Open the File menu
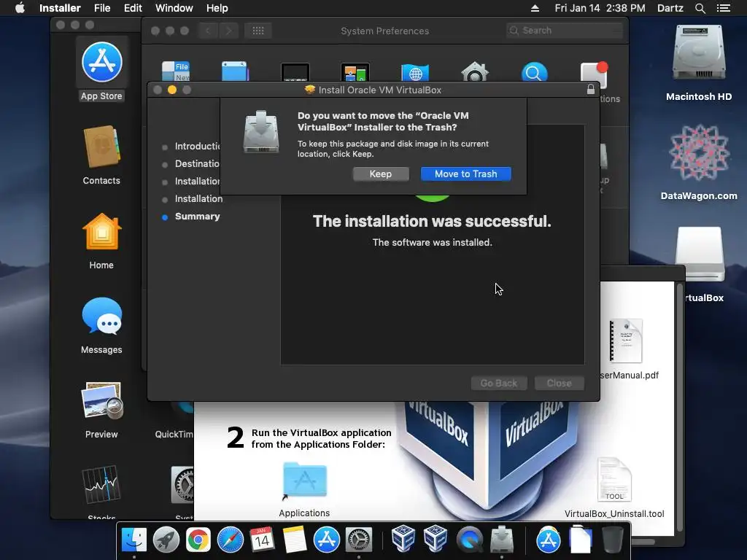The height and width of the screenshot is (560, 747). pyautogui.click(x=102, y=8)
